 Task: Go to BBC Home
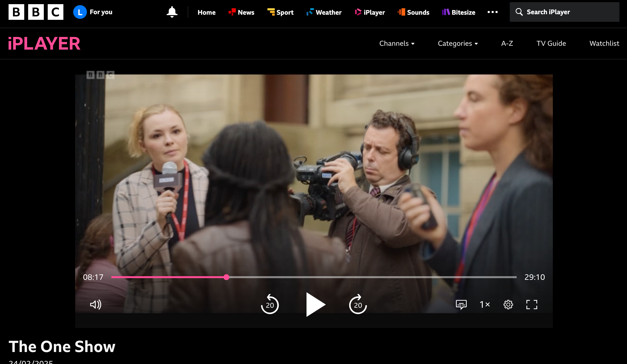coord(207,12)
